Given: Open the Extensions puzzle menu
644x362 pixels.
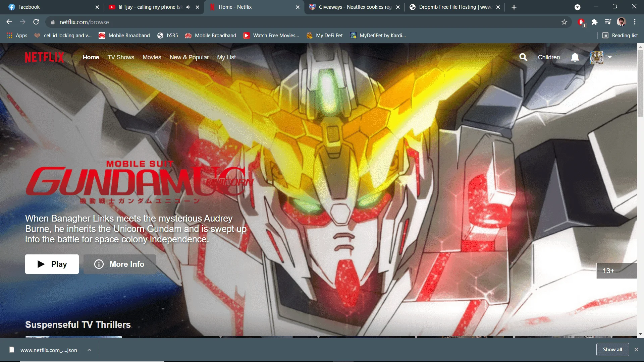Looking at the screenshot, I should [595, 22].
